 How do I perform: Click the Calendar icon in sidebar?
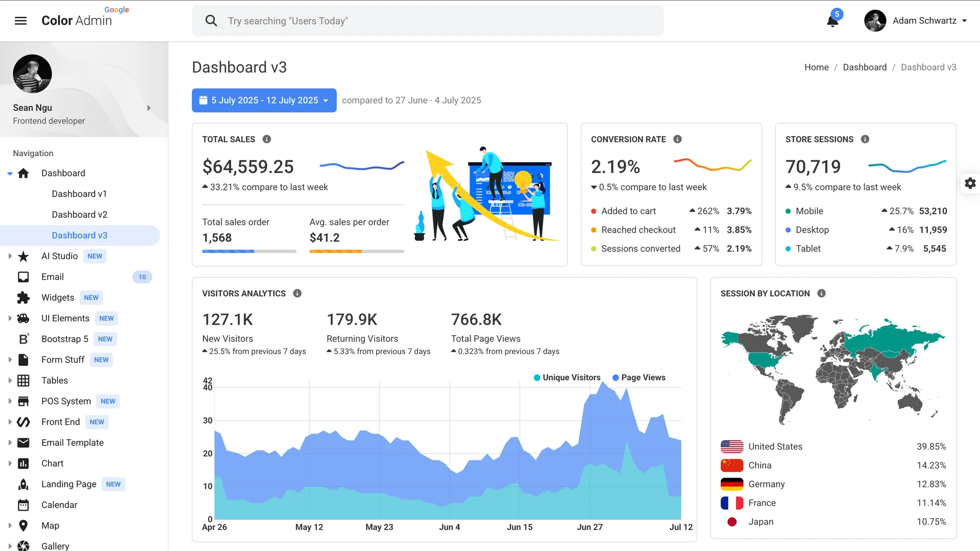(x=23, y=505)
